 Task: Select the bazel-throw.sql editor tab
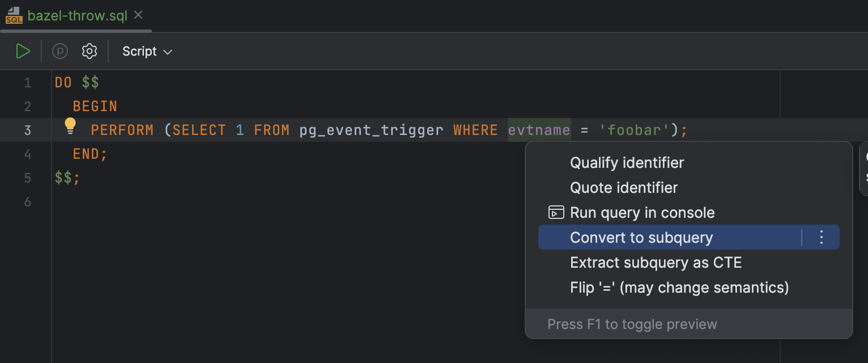(77, 15)
